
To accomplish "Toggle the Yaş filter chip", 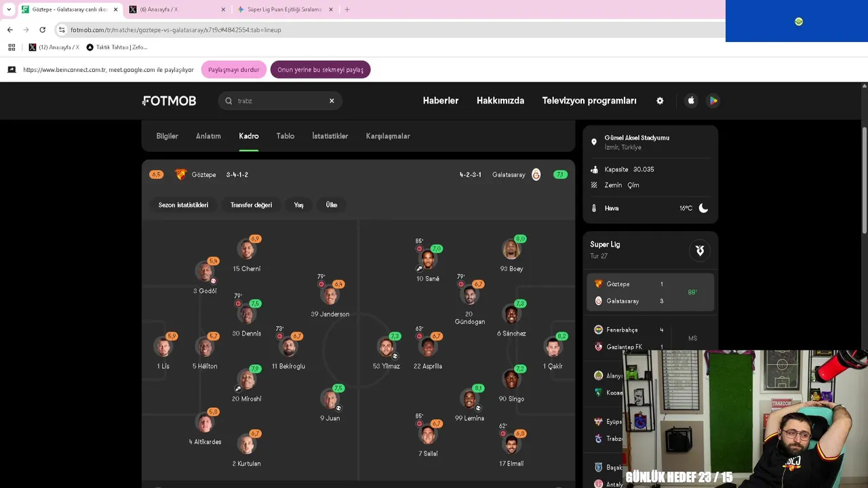I will (298, 205).
